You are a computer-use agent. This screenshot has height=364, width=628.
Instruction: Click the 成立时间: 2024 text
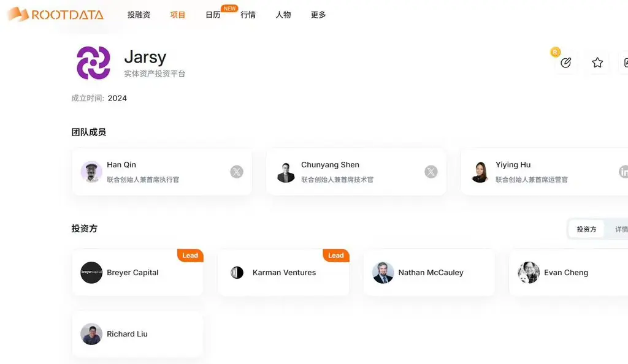pos(99,99)
